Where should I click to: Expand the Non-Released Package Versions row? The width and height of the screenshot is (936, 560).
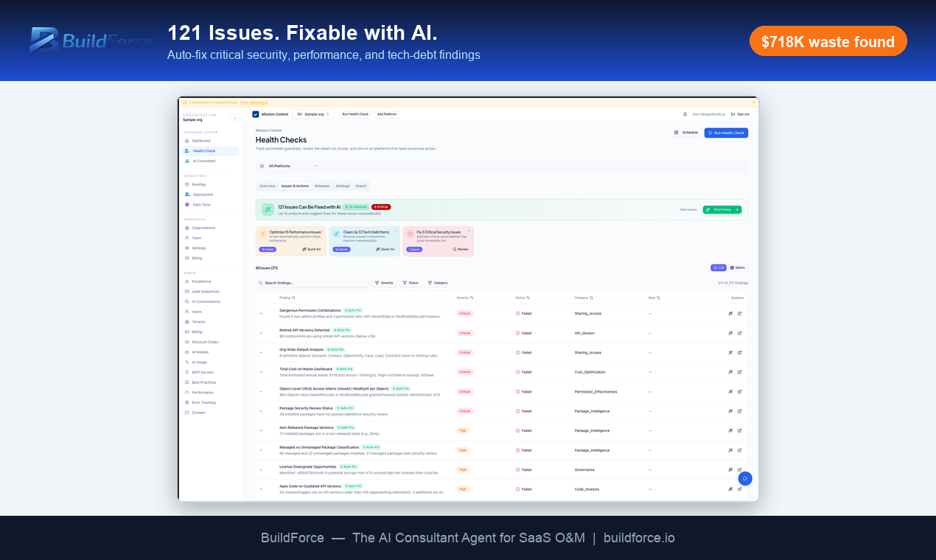tap(261, 430)
